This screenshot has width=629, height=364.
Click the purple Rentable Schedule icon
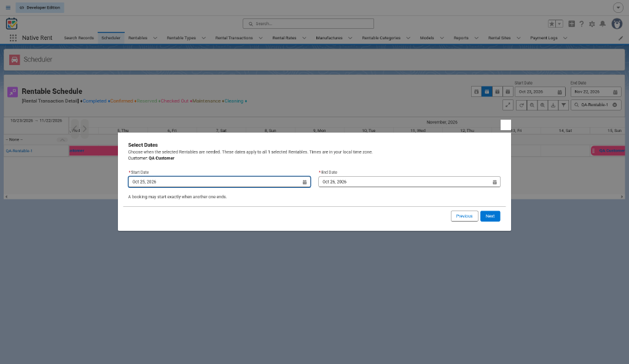[12, 92]
